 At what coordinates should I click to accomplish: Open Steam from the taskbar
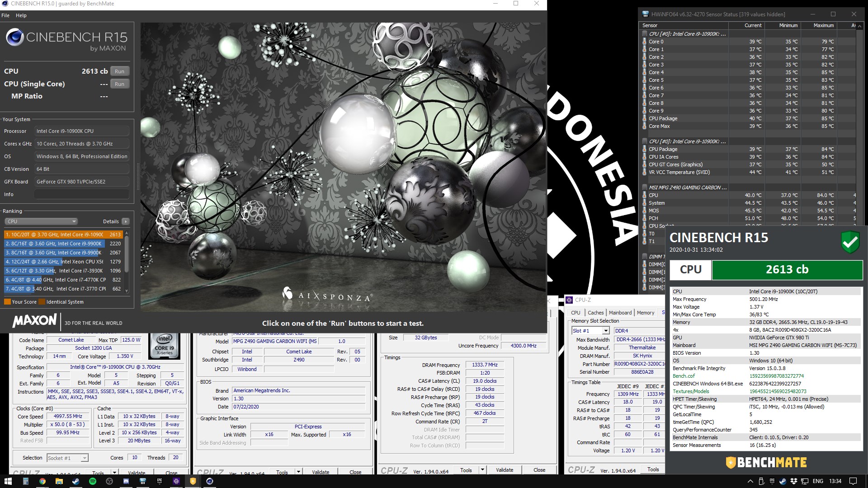[75, 481]
